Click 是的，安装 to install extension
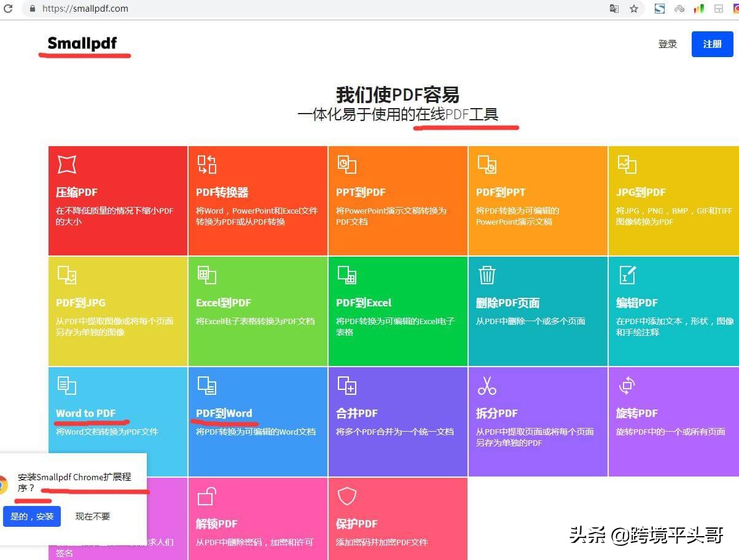 32,516
